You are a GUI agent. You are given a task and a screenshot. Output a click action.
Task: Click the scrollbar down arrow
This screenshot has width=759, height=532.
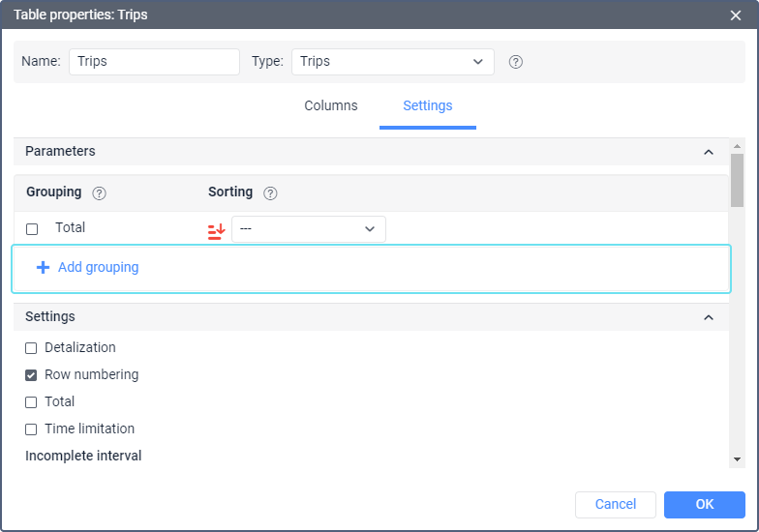(737, 459)
